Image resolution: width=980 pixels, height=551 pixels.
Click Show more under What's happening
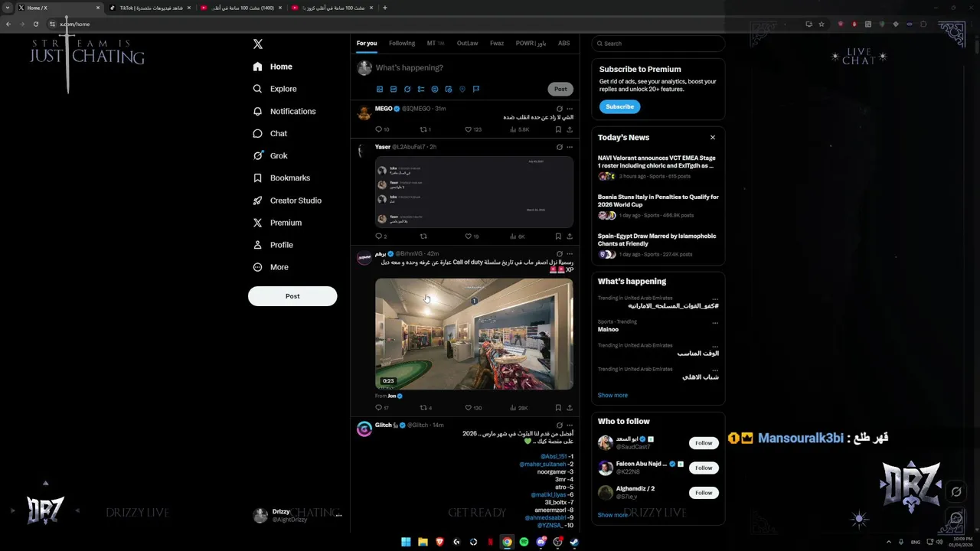tap(612, 396)
